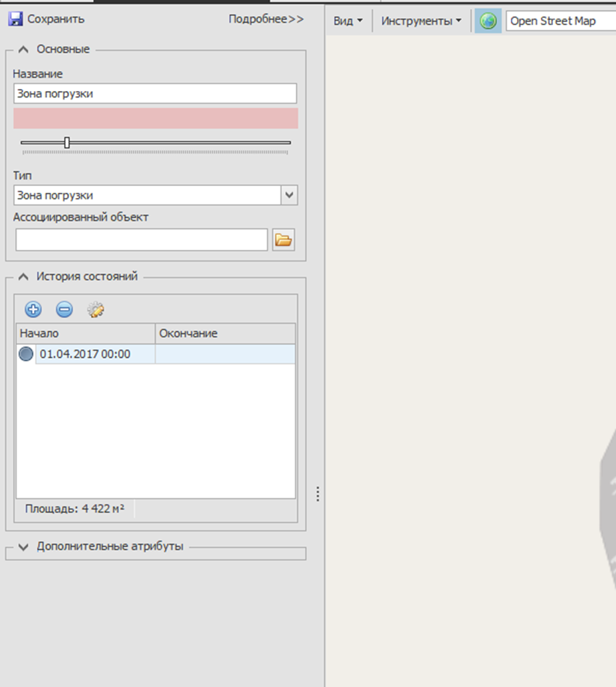The height and width of the screenshot is (687, 616).
Task: Click the Подробнее>> link
Action: pos(266,19)
